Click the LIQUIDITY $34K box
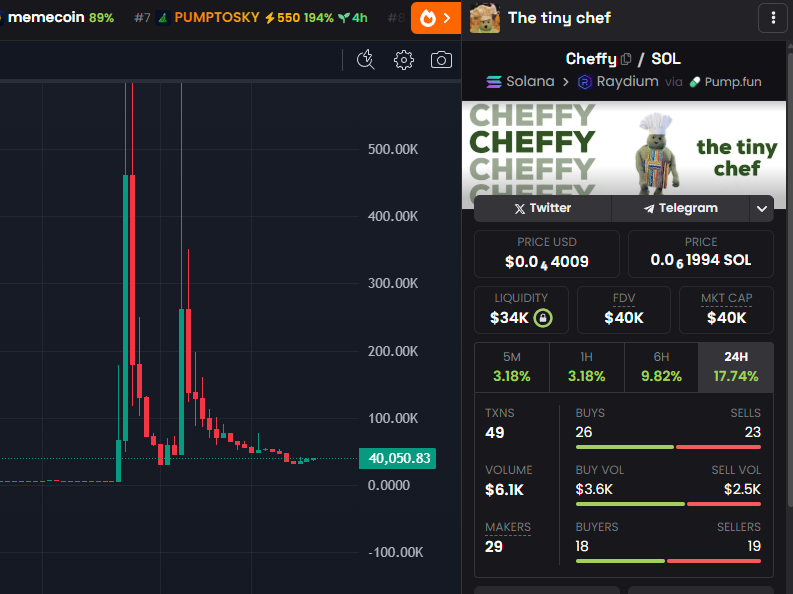The image size is (793, 594). pyautogui.click(x=521, y=310)
